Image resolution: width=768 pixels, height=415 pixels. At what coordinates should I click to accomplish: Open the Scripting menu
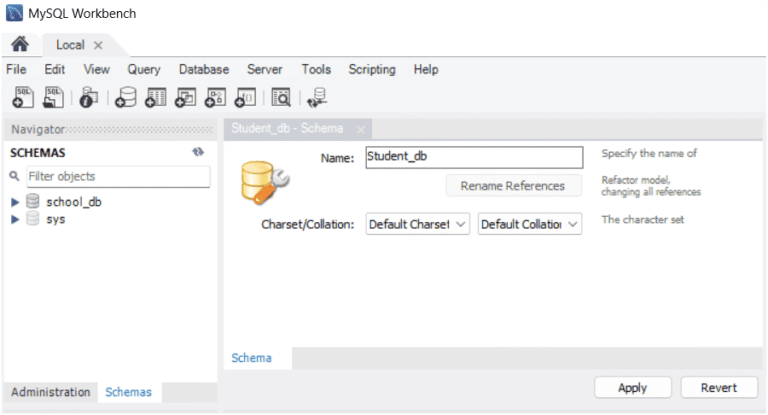pyautogui.click(x=372, y=70)
